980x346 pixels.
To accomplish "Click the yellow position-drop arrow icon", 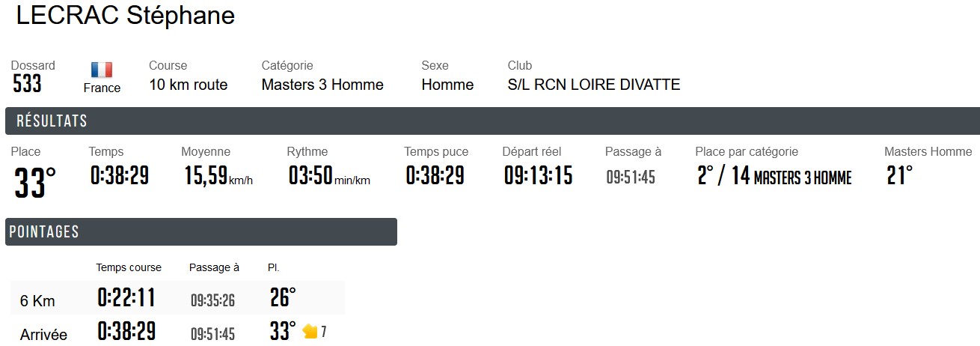I will coord(310,331).
